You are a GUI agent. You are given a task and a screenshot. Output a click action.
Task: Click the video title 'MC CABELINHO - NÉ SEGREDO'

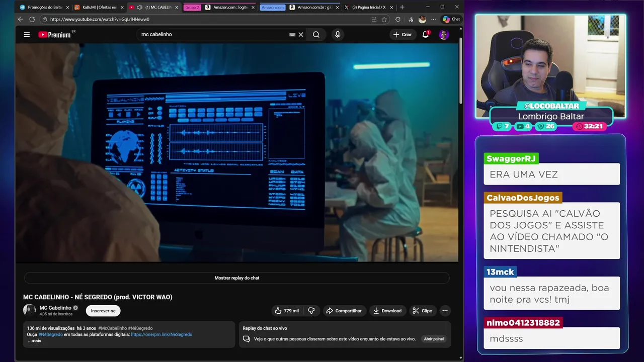(98, 297)
